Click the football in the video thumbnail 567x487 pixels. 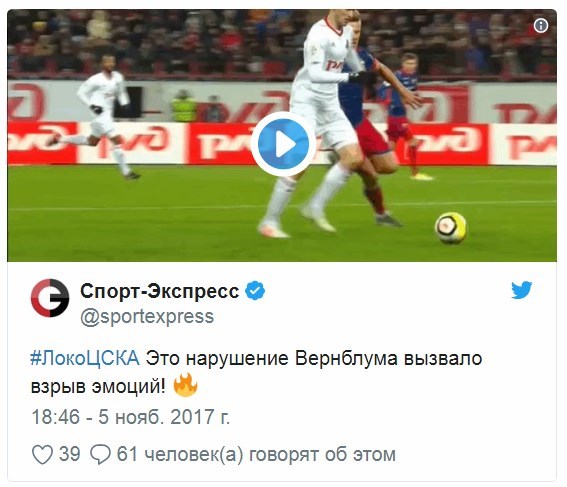pos(451,228)
